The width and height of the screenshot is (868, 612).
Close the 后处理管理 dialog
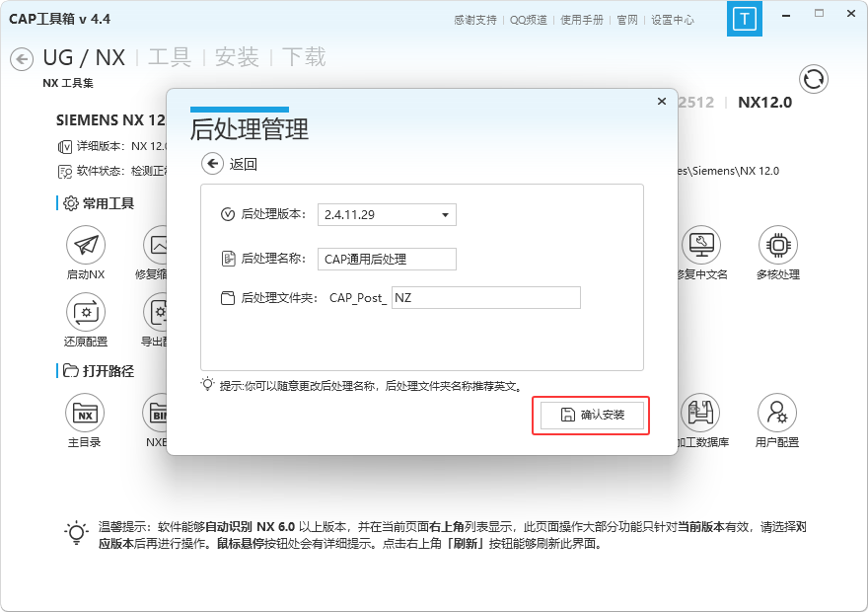click(661, 101)
